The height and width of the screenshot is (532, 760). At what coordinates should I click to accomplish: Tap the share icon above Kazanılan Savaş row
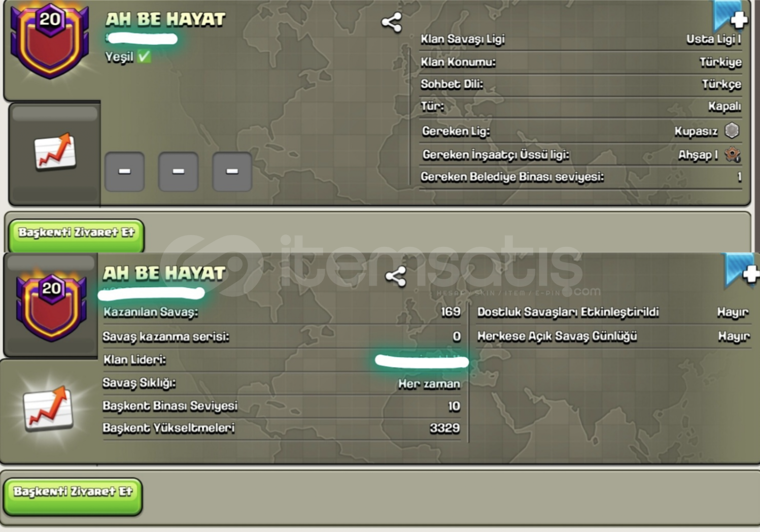(x=395, y=276)
